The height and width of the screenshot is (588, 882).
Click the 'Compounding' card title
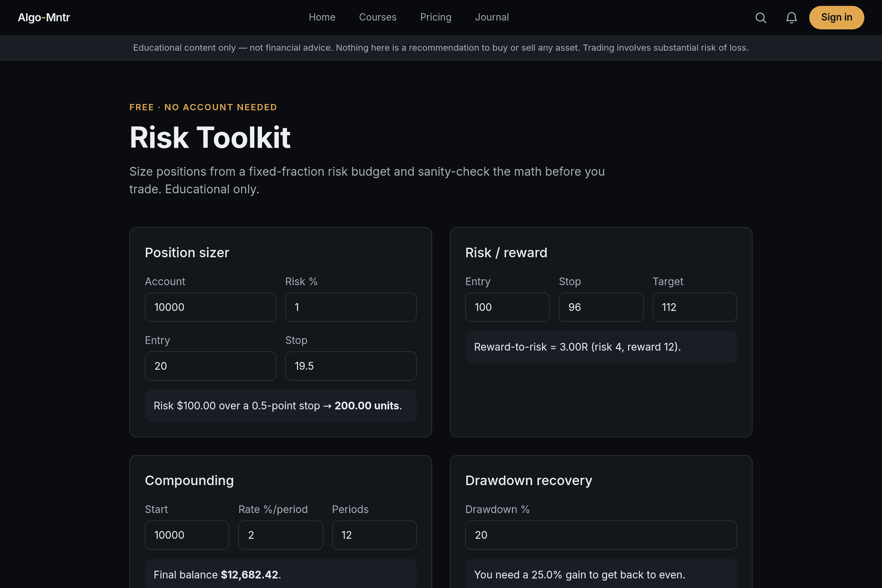pos(189,480)
